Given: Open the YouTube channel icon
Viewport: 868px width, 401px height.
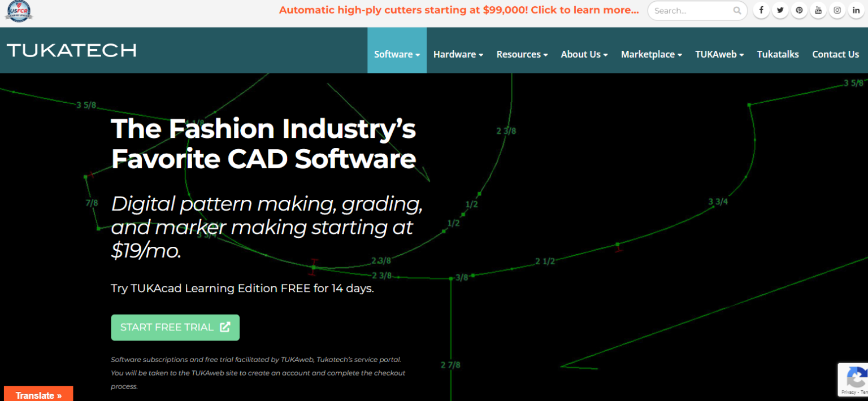Looking at the screenshot, I should tap(818, 10).
